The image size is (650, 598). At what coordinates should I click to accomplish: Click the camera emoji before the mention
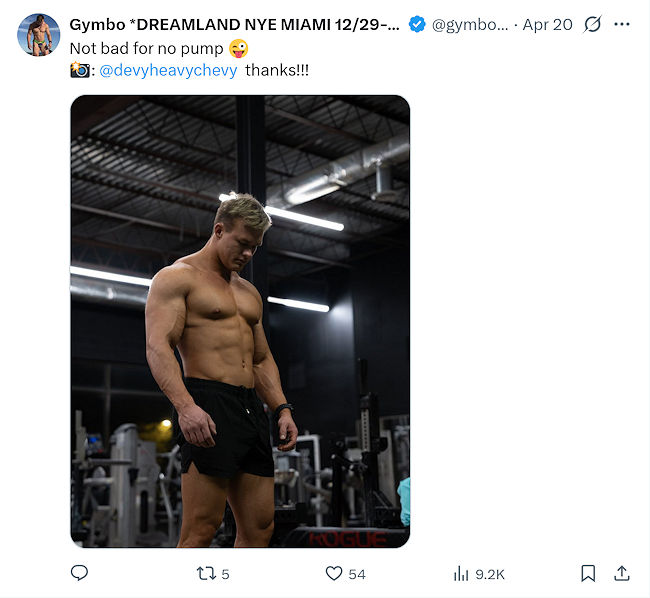(80, 70)
